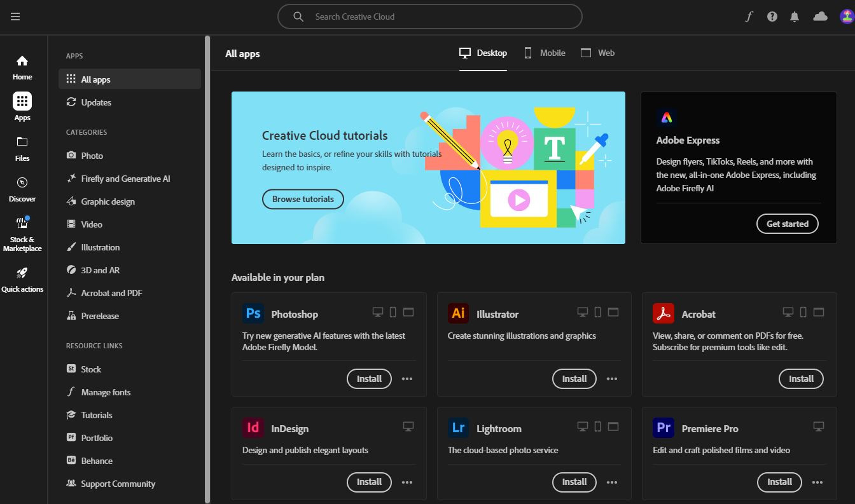This screenshot has width=855, height=504.
Task: Click the Browse tutorials button
Action: pyautogui.click(x=303, y=199)
